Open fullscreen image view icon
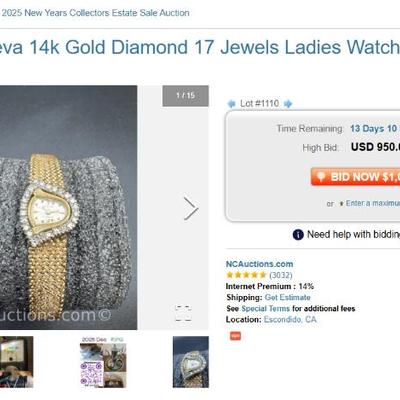 tap(183, 313)
